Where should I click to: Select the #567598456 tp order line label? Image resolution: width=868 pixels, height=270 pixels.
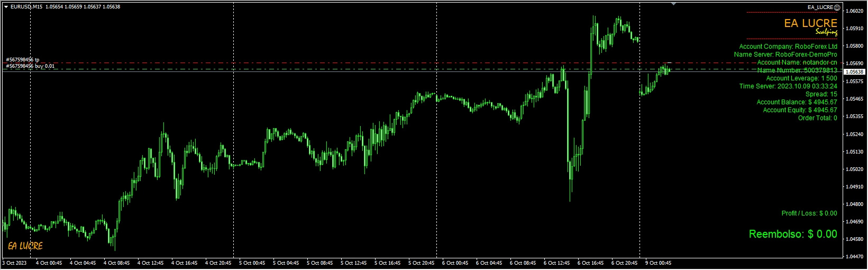click(23, 60)
